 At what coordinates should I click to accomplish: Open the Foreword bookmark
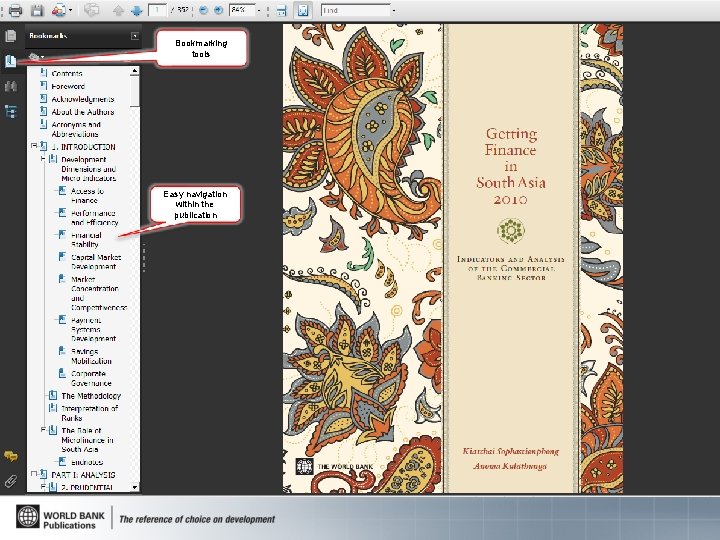[68, 86]
